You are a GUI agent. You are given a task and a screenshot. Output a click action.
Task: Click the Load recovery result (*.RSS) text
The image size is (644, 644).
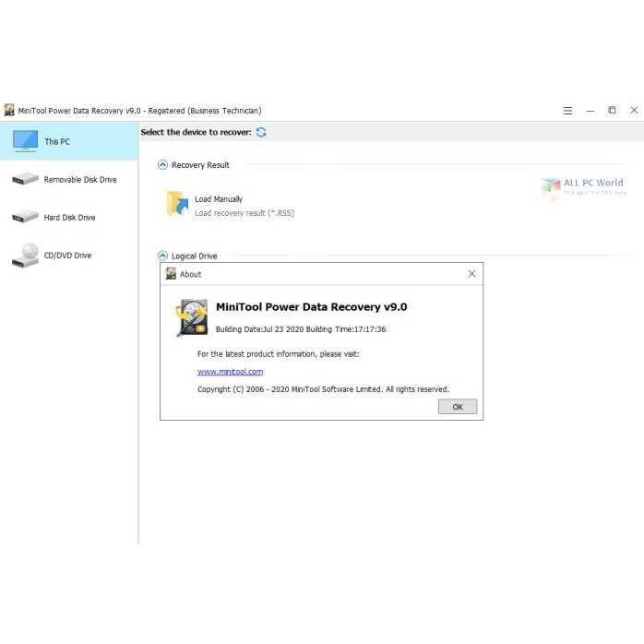click(244, 213)
